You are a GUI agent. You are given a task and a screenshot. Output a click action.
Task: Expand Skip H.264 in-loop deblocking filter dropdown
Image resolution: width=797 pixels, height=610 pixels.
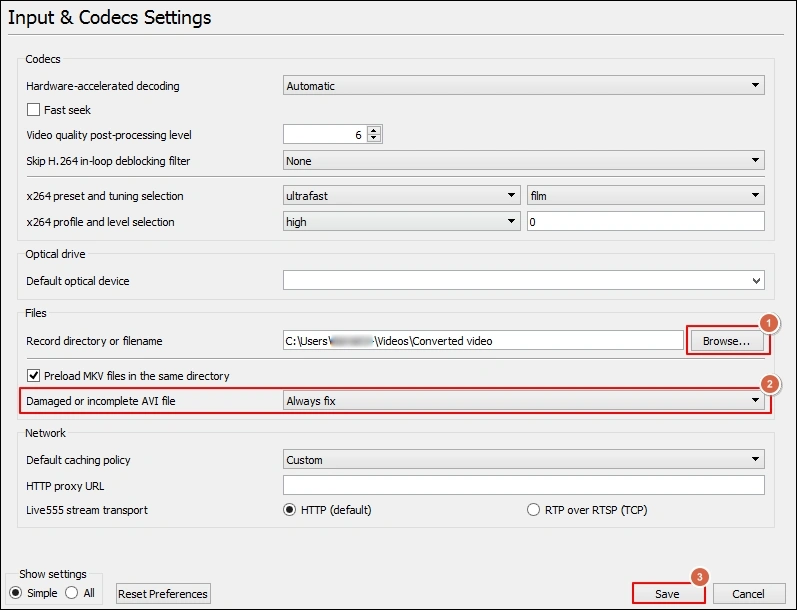524,161
